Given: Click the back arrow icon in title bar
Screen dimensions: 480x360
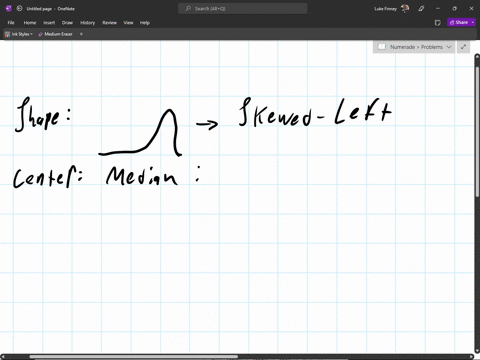Looking at the screenshot, I should point(19,9).
